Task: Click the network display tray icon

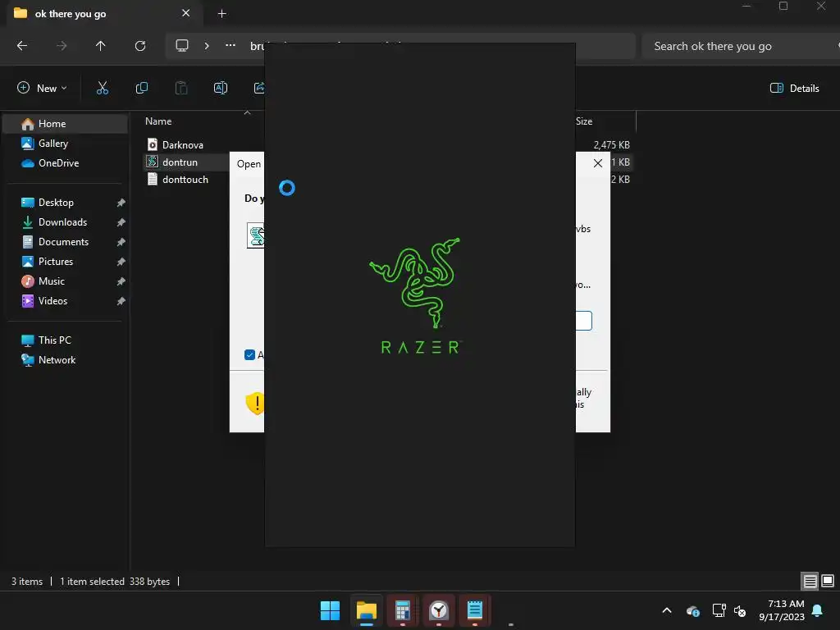Action: 719,610
